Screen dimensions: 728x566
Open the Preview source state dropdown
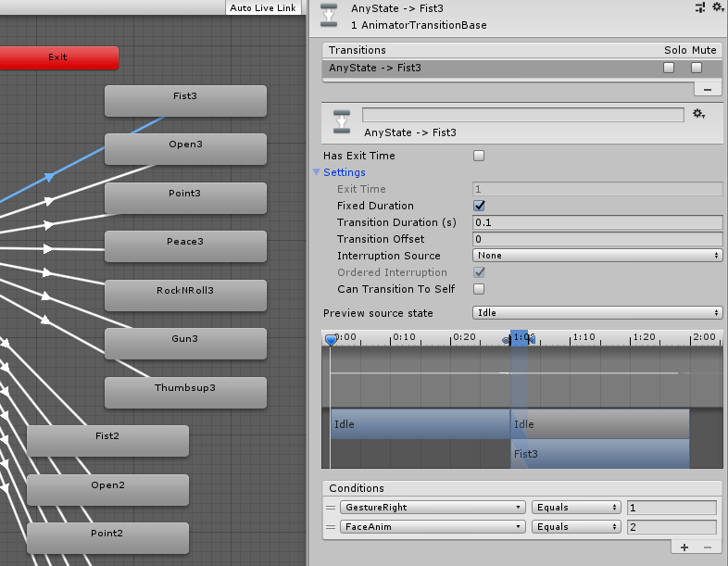pos(597,313)
